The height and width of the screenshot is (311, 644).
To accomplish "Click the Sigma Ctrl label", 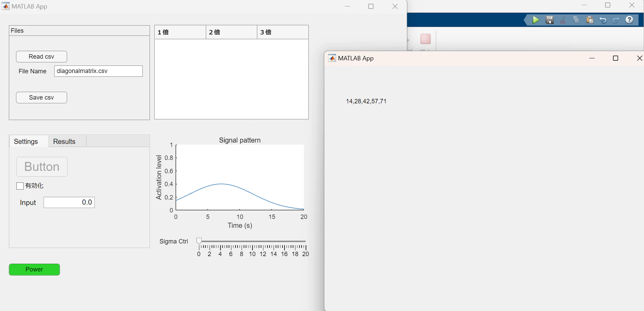I will pyautogui.click(x=174, y=241).
